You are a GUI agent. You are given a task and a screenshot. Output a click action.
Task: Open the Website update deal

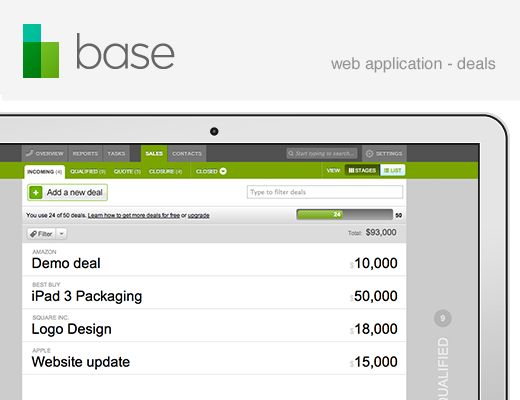point(214,358)
